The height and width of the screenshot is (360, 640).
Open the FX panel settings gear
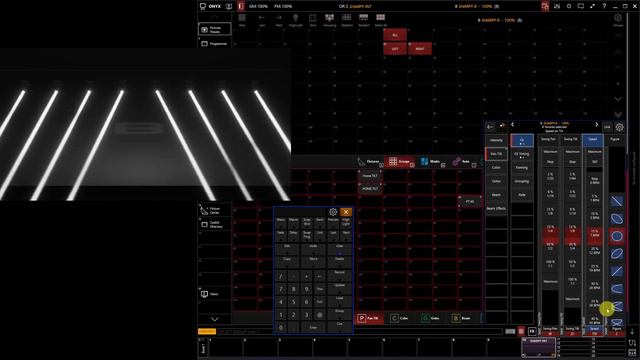coord(620,127)
